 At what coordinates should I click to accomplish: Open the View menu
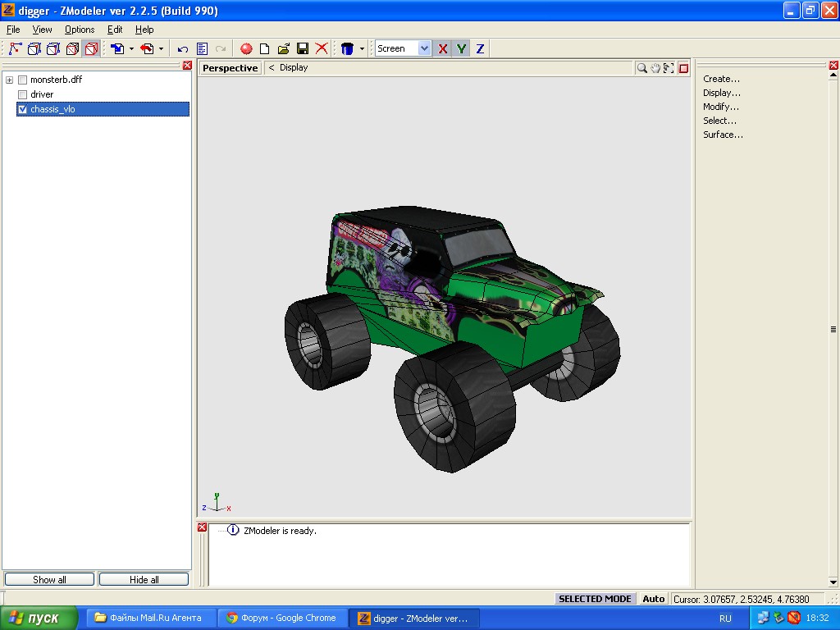pyautogui.click(x=42, y=30)
